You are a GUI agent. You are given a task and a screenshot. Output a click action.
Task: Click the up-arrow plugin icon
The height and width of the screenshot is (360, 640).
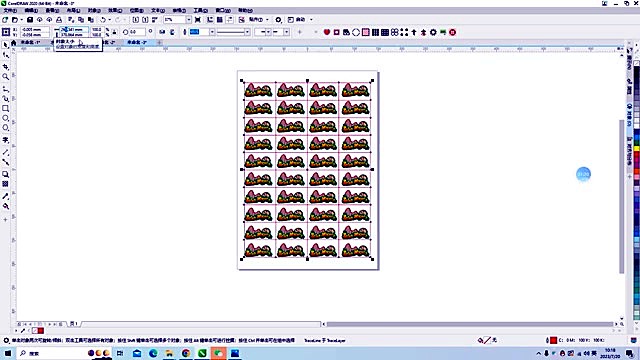(x=414, y=32)
